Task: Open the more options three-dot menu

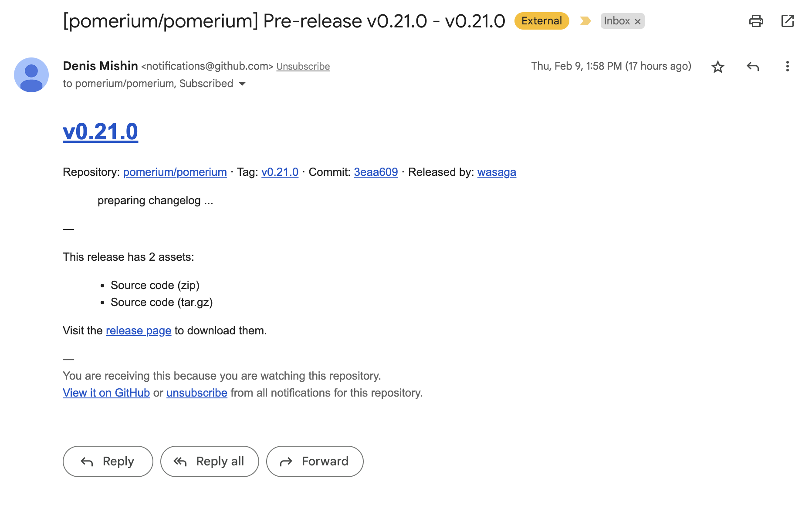Action: pyautogui.click(x=788, y=67)
